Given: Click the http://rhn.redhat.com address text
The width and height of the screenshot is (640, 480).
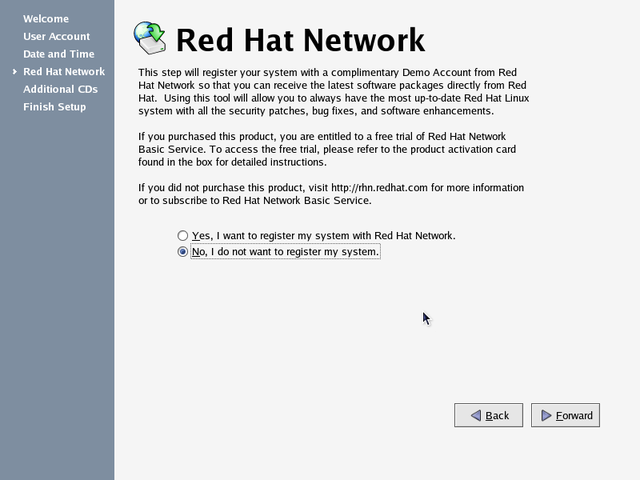Looking at the screenshot, I should (x=379, y=188).
